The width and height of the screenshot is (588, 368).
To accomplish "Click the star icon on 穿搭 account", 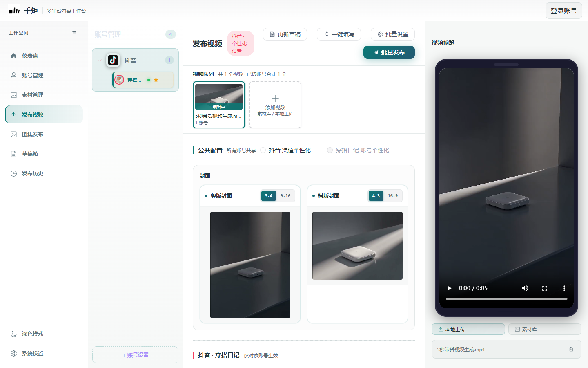I will point(156,80).
